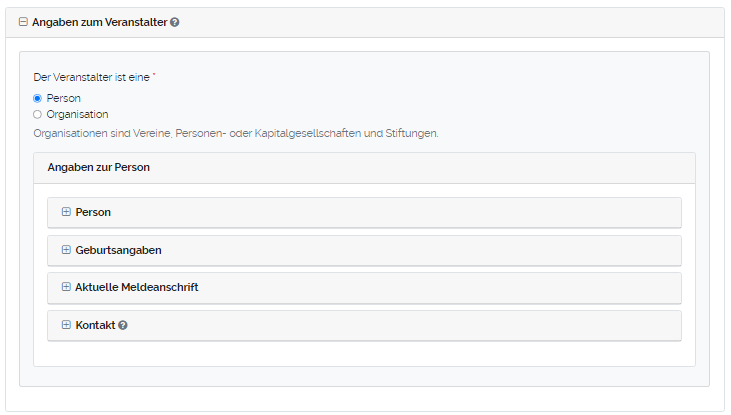Select the Person radio button
Viewport: 731px width, 415px height.
[x=37, y=98]
